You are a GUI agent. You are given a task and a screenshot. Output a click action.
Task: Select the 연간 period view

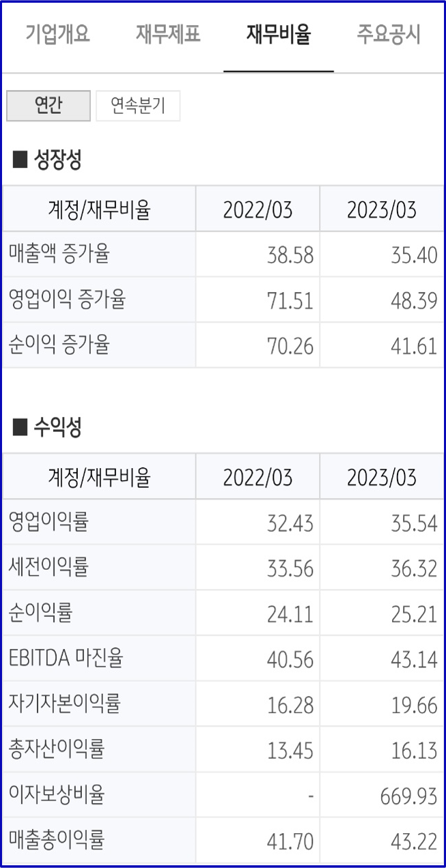pyautogui.click(x=47, y=105)
